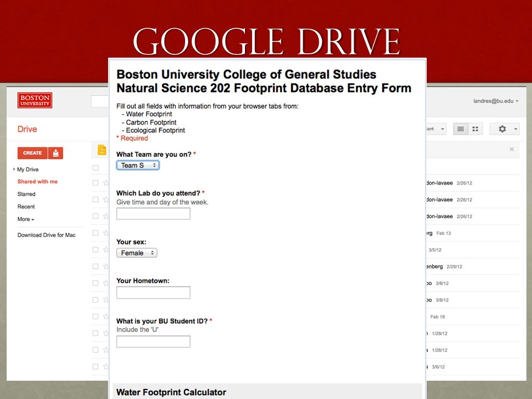
Task: Click the Your Hometown input field
Action: click(154, 293)
